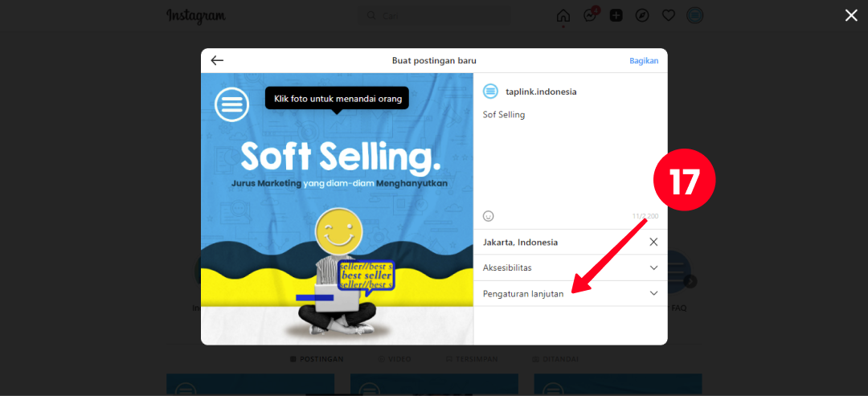Click the caption text 'Sof Selling'
The height and width of the screenshot is (396, 868).
(504, 115)
